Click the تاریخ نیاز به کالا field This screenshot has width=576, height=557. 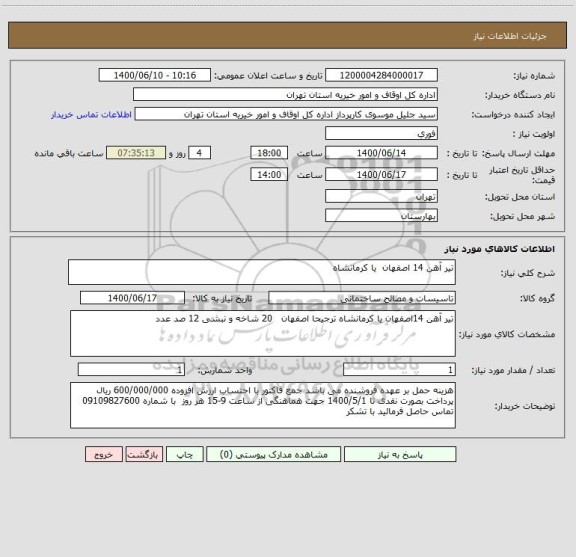132,298
